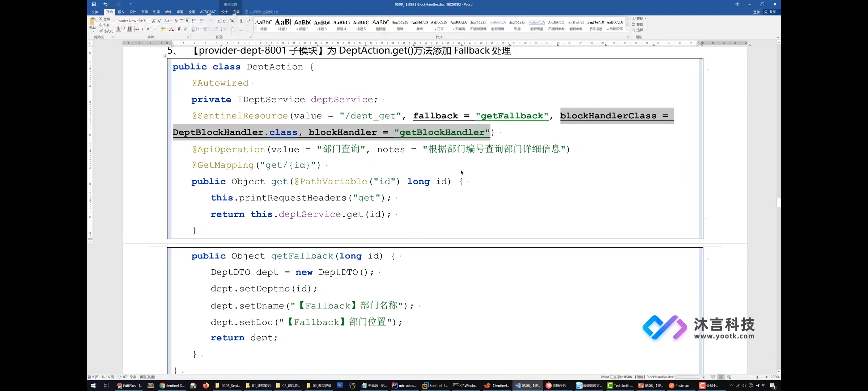
Task: Toggle Strikethrough formatting
Action: [x=137, y=29]
